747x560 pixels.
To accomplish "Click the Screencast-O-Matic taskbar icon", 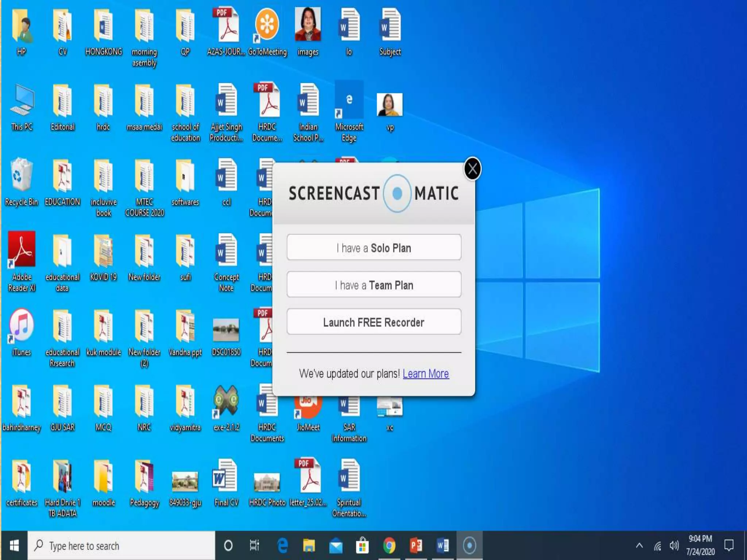I will [x=469, y=545].
